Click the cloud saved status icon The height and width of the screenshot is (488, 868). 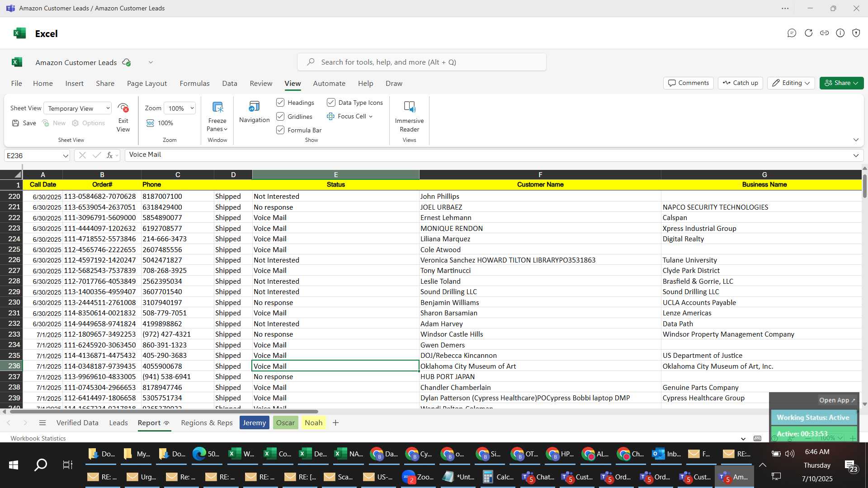127,62
